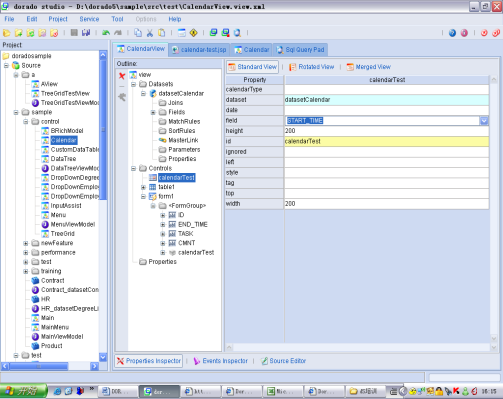Click the Copy icon in the toolbar
Viewport: 503px width, 399px height.
pos(138,33)
